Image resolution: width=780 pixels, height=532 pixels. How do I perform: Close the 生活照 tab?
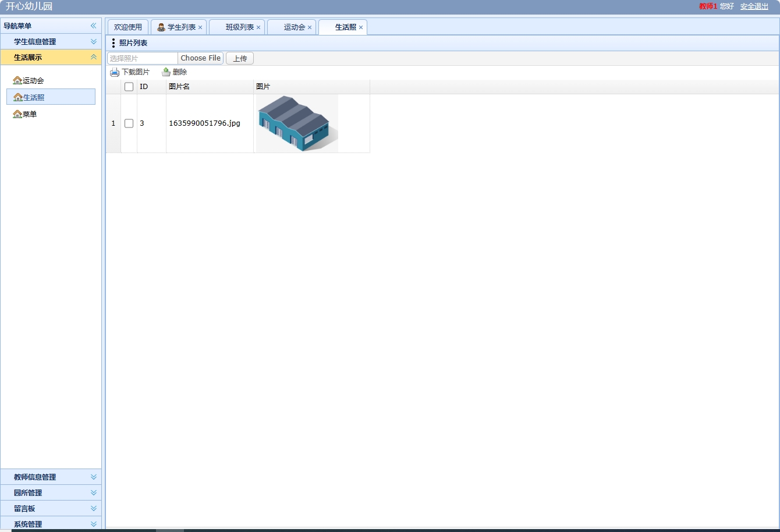361,27
